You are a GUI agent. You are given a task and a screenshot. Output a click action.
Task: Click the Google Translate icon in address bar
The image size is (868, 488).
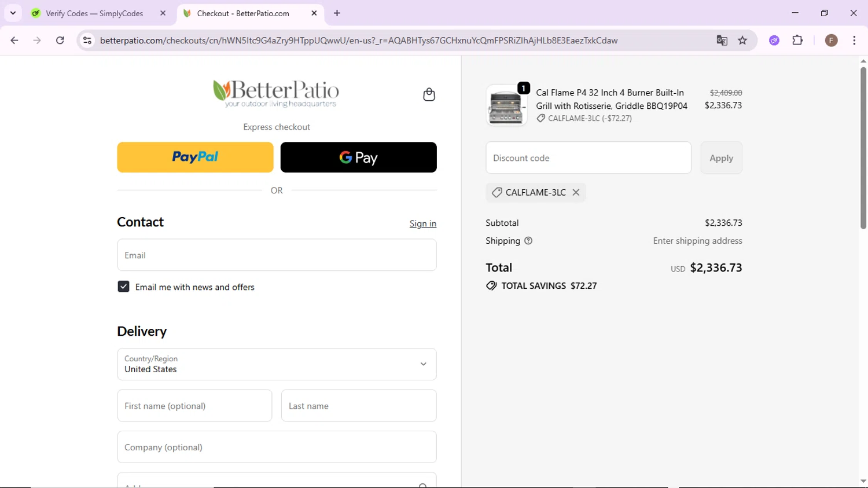722,41
